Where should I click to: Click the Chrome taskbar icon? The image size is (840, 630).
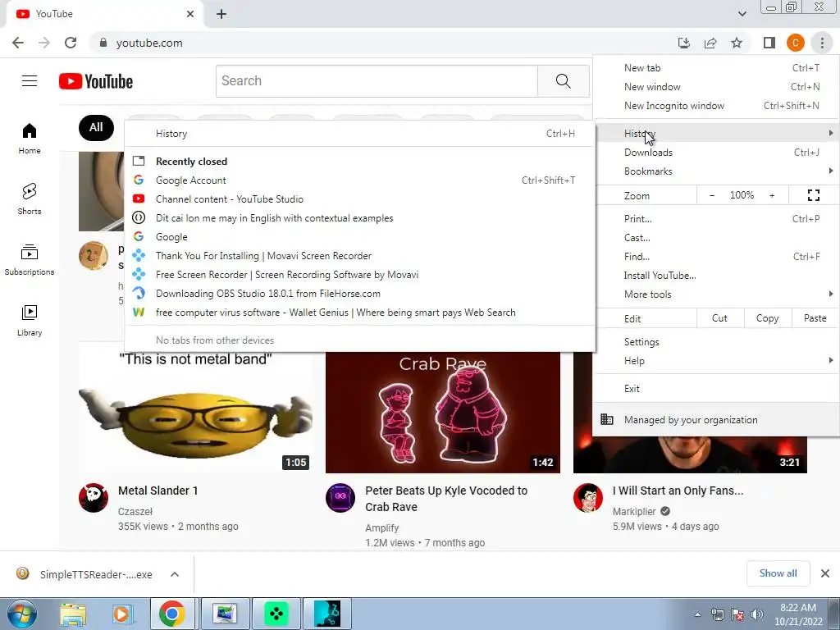pos(172,614)
